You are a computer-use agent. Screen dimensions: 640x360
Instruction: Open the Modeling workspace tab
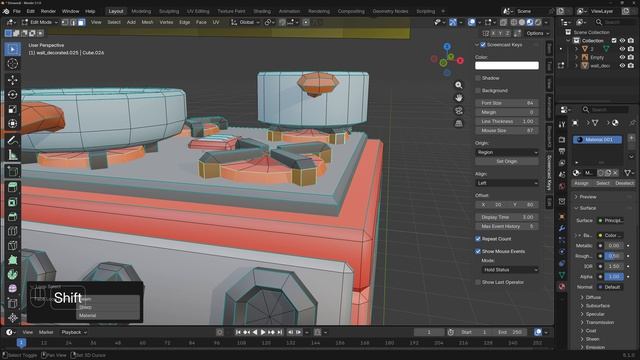point(141,11)
